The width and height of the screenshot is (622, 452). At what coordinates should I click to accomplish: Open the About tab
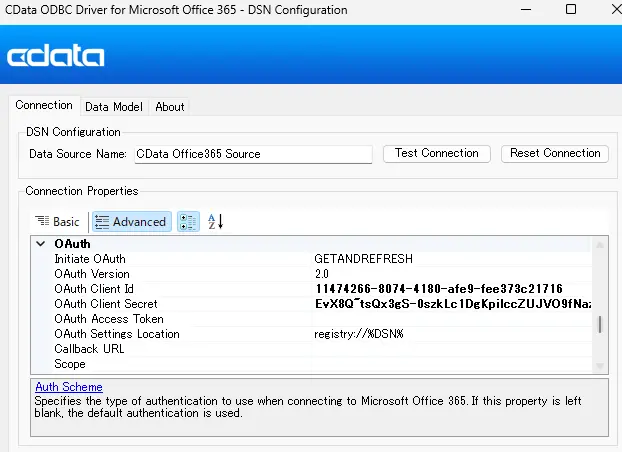pyautogui.click(x=170, y=107)
